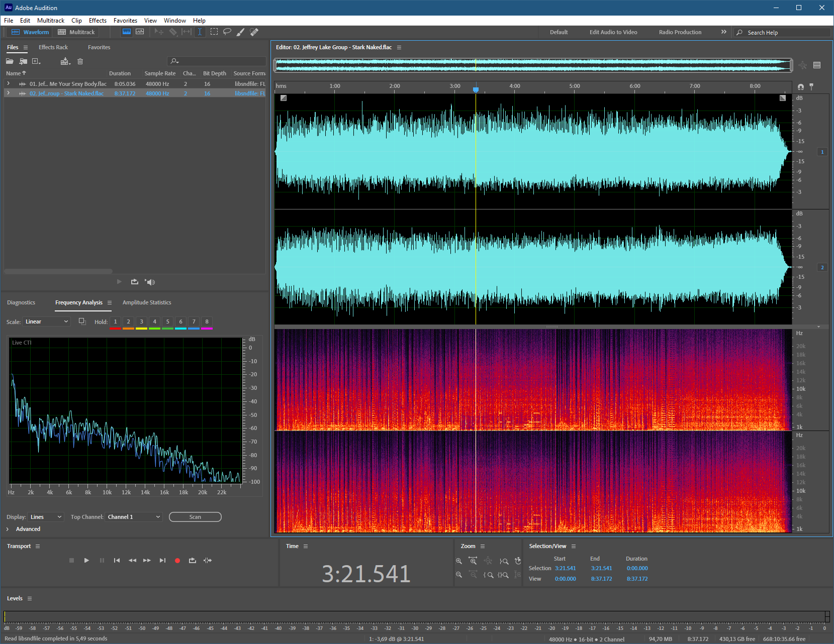Click Zoom In at In Point icon
Viewport: 834px width, 644px height.
pyautogui.click(x=489, y=575)
